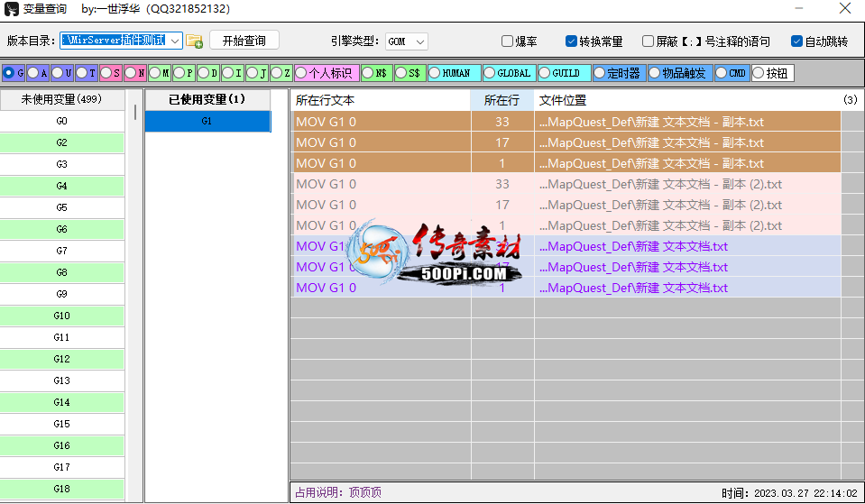Open the 版本目录 path dropdown
865x504 pixels.
[x=175, y=41]
